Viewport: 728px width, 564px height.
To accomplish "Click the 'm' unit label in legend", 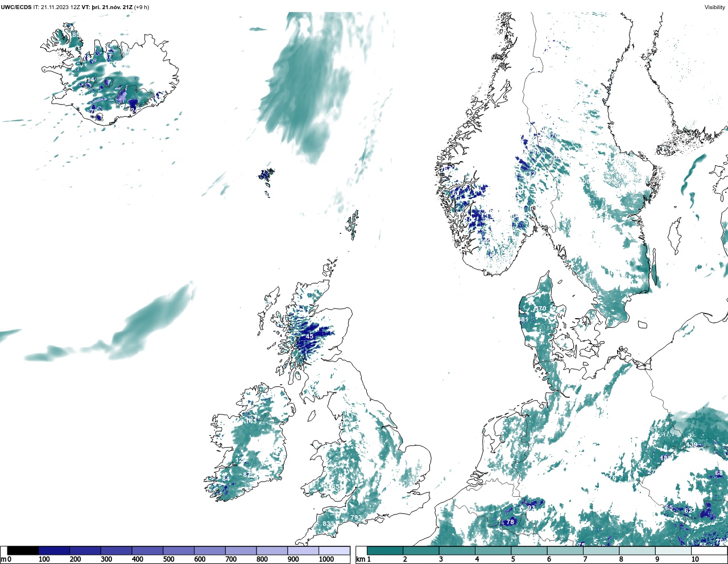I will click(3, 560).
